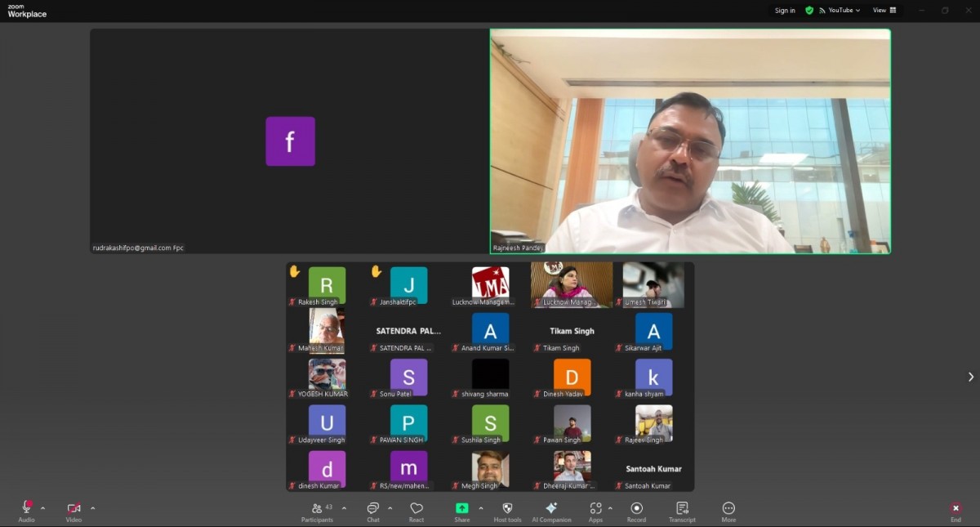The image size is (980, 527).
Task: Expand share options arrow beside Share
Action: pos(481,508)
